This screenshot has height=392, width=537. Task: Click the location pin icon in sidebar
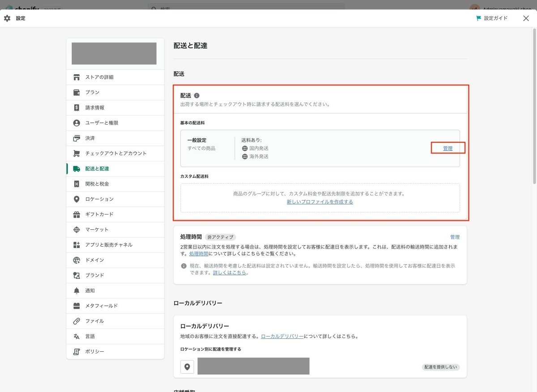pos(77,199)
